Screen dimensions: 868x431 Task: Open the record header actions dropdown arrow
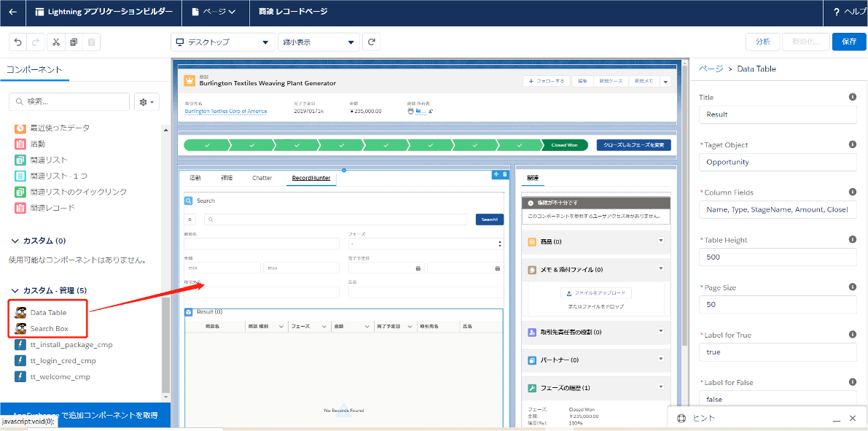tap(665, 82)
